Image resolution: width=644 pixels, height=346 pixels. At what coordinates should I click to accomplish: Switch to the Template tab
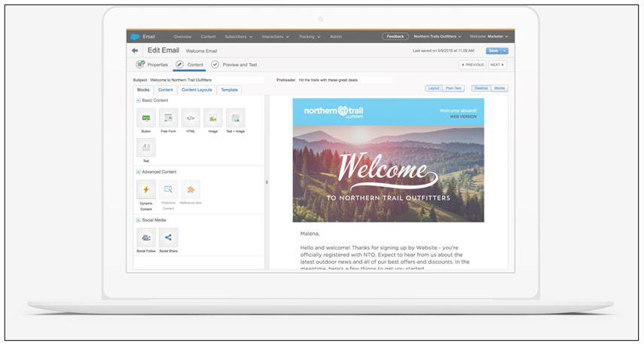point(229,90)
